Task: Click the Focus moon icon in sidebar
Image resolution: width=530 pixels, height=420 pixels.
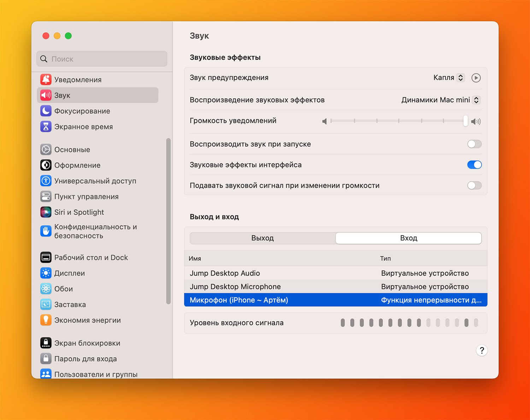Action: pos(46,111)
